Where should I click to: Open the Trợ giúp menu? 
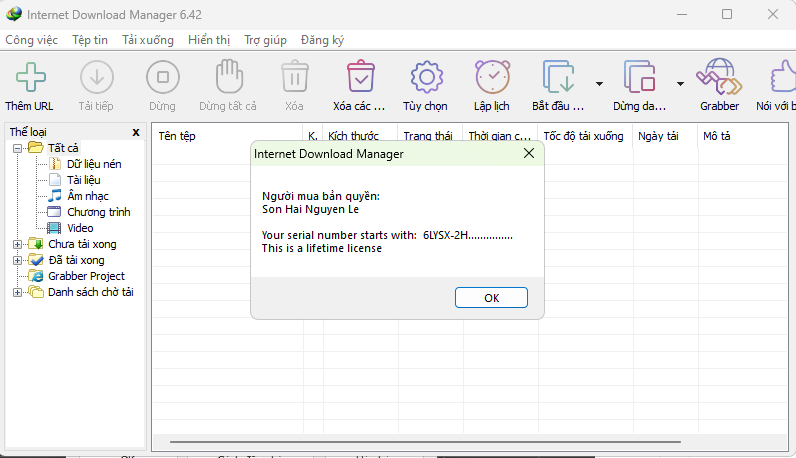(265, 40)
